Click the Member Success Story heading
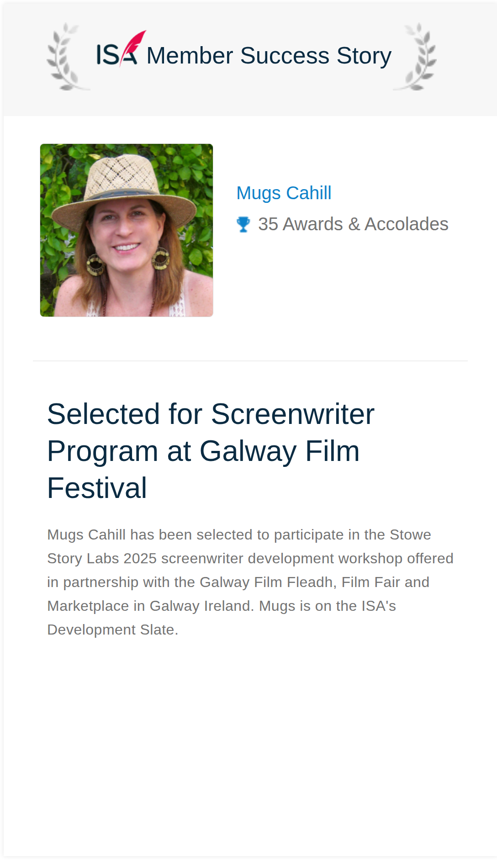 [x=269, y=56]
